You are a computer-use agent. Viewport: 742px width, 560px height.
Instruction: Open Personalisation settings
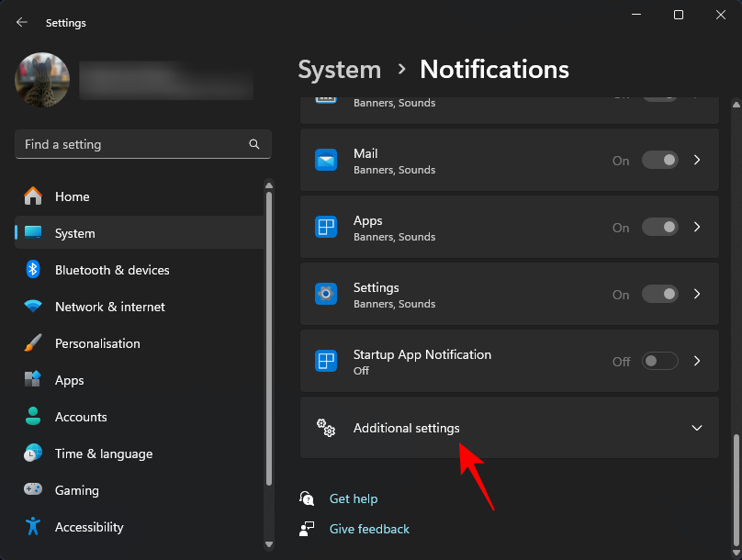click(140, 343)
